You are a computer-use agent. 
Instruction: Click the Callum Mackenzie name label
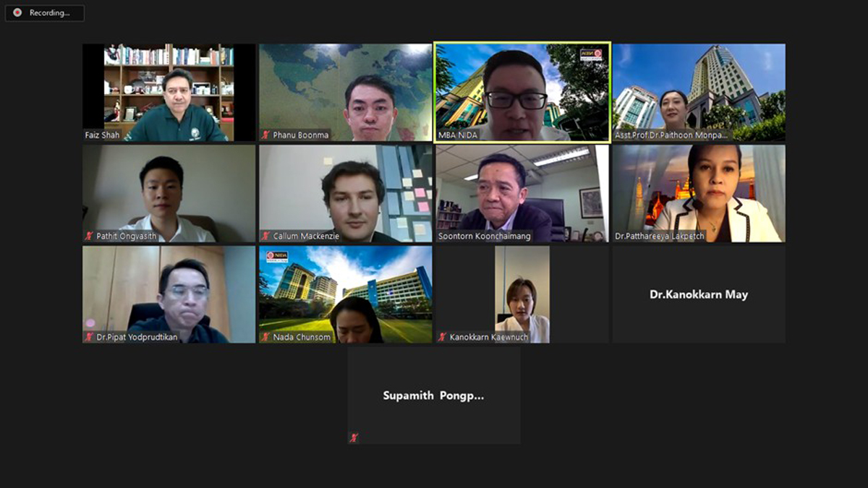point(306,236)
